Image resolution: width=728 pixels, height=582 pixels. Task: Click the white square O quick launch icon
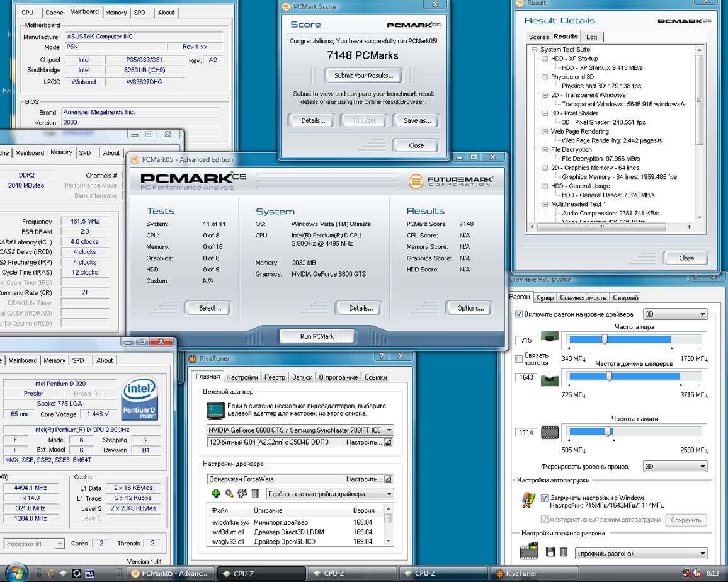point(77,574)
